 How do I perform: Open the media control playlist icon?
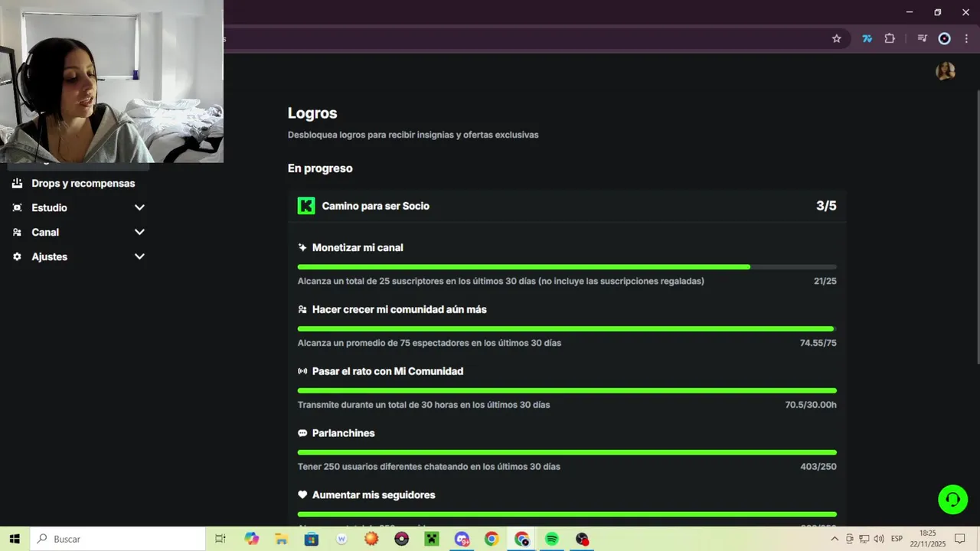pyautogui.click(x=923, y=39)
